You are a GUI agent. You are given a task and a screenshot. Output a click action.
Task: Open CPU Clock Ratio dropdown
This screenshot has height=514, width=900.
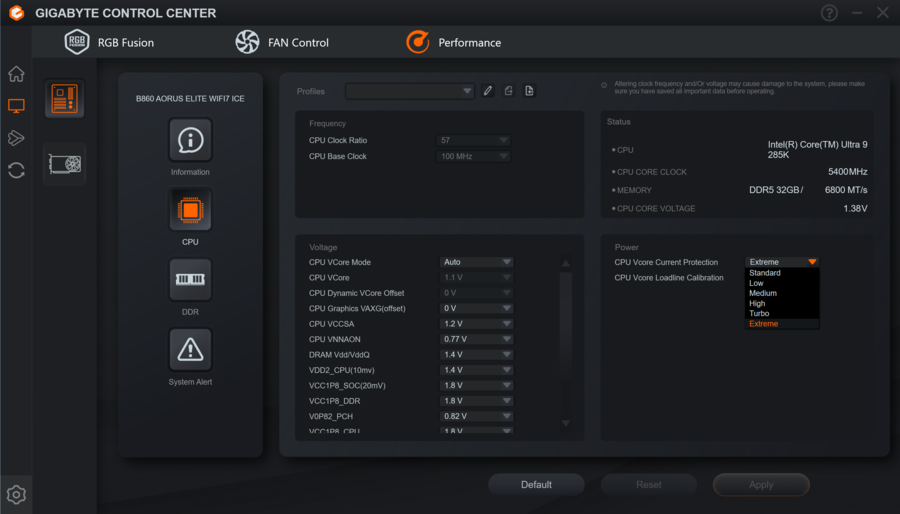(x=474, y=141)
